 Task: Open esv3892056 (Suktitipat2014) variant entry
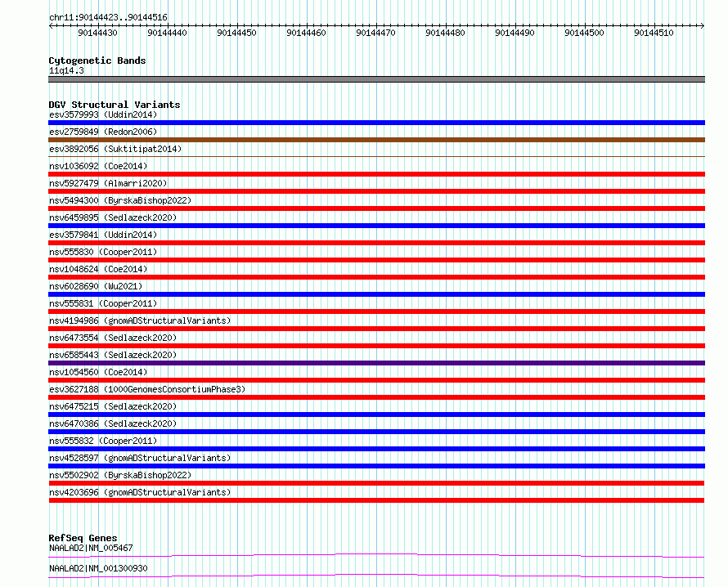tap(115, 149)
